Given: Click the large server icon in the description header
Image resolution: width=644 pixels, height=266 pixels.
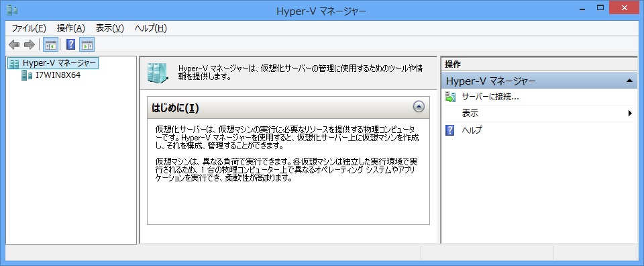Looking at the screenshot, I should click(158, 73).
